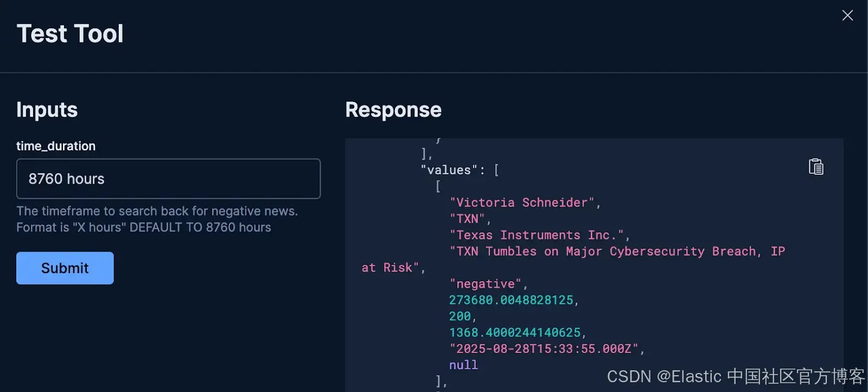Select "Texas Instruments Inc." text

[537, 235]
